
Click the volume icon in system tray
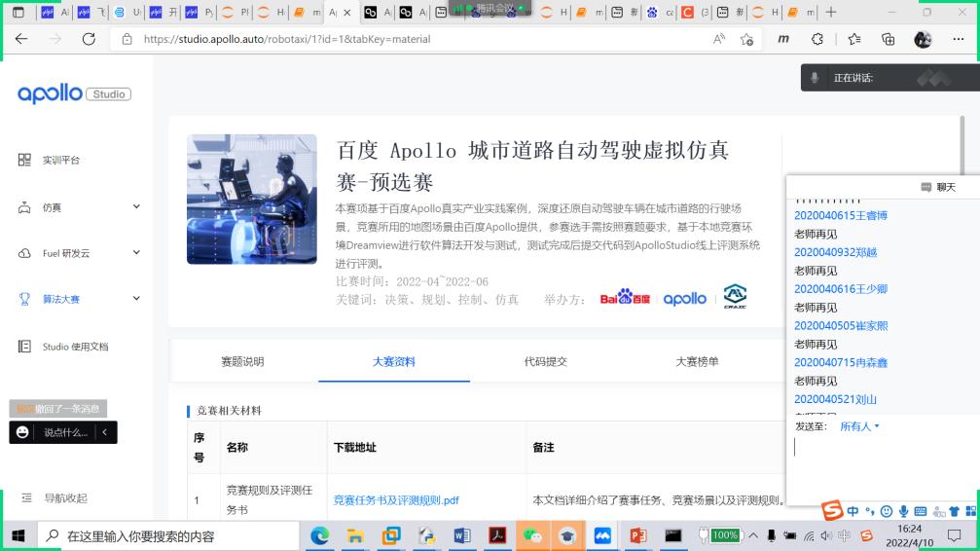click(x=826, y=536)
